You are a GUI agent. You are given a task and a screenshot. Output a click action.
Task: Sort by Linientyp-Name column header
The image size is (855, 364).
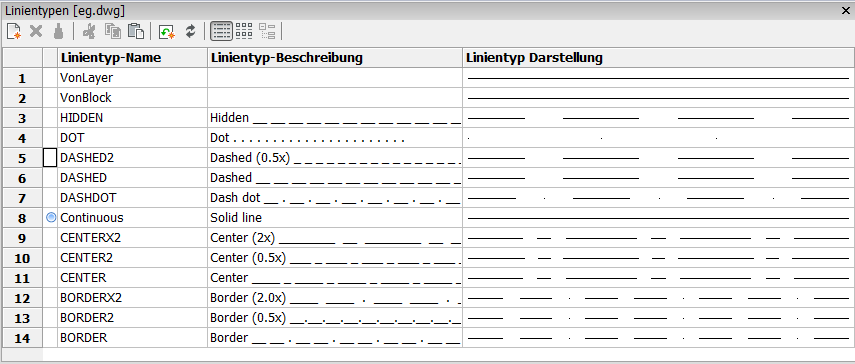[x=133, y=57]
